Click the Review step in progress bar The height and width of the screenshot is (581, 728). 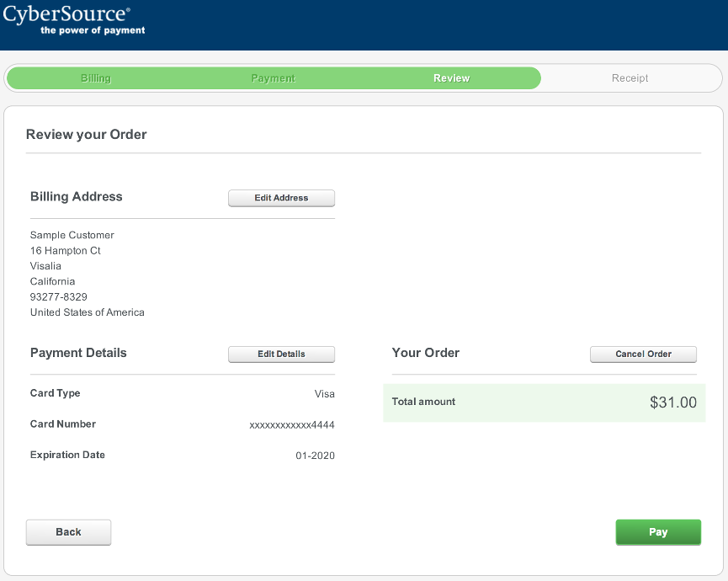[x=451, y=78]
